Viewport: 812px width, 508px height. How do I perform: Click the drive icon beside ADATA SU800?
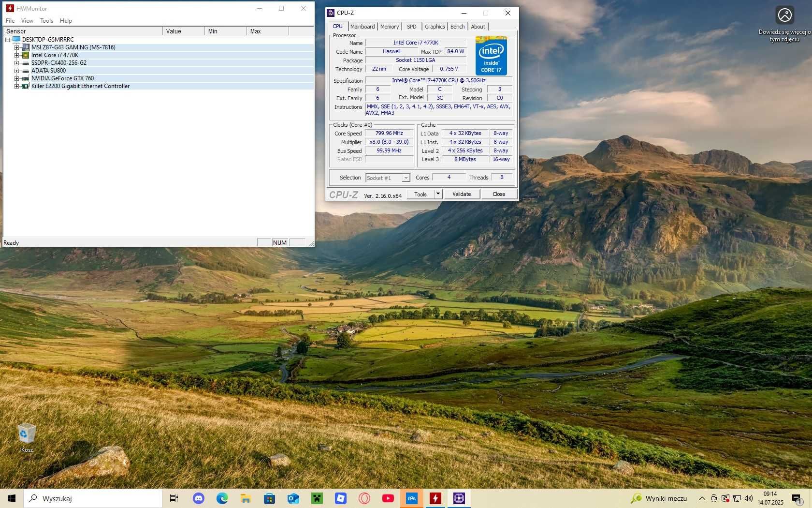click(26, 71)
